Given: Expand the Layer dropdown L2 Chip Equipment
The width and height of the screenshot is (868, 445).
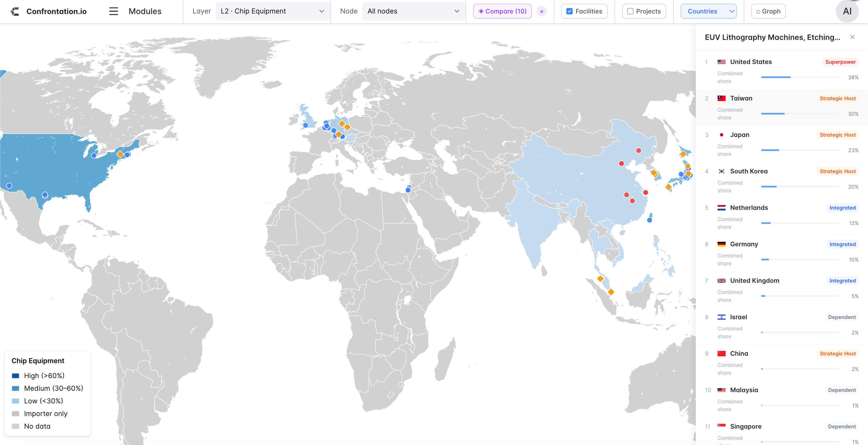Looking at the screenshot, I should (x=272, y=11).
